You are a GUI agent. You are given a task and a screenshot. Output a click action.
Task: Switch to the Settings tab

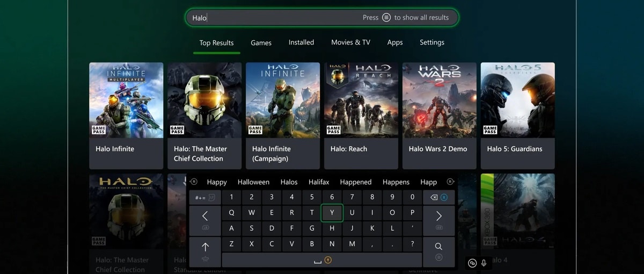pos(432,42)
